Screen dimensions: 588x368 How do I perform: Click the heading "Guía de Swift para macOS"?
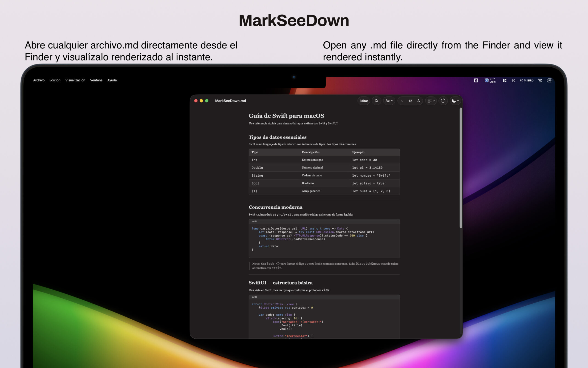point(286,116)
